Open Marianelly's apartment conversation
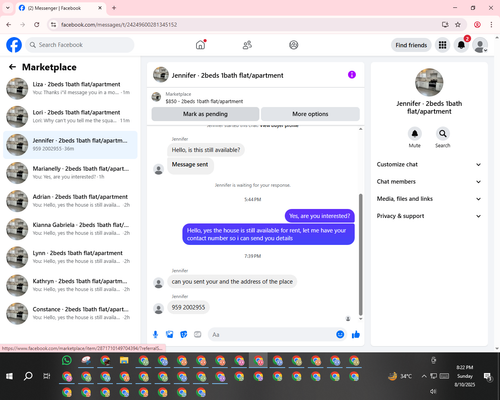The image size is (500, 400). tap(70, 173)
